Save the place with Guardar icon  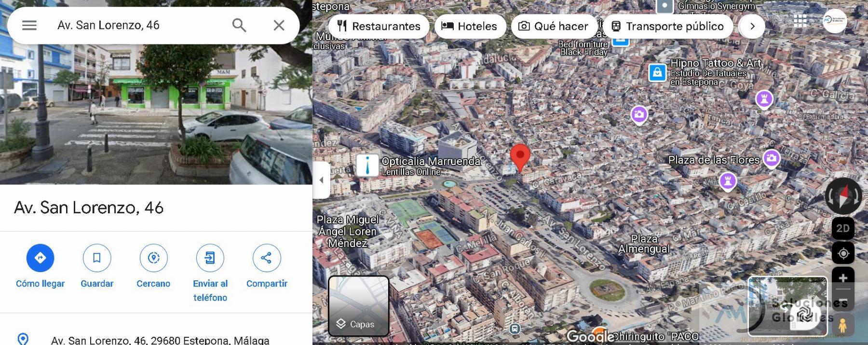pyautogui.click(x=97, y=258)
